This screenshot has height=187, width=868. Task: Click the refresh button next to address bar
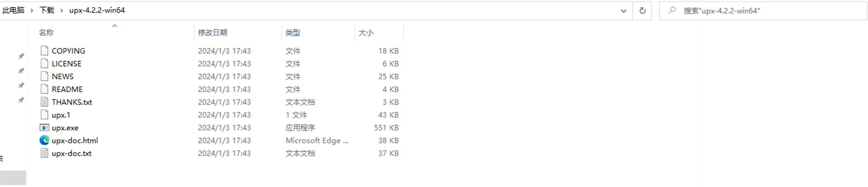pos(642,10)
